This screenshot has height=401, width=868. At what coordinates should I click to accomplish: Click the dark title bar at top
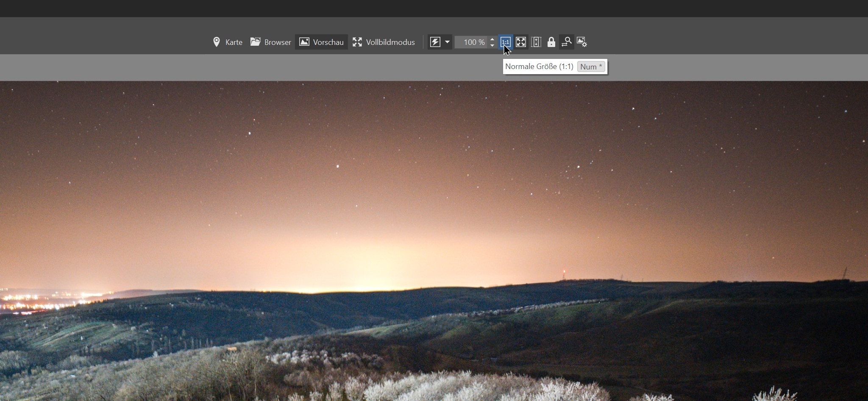(434, 8)
